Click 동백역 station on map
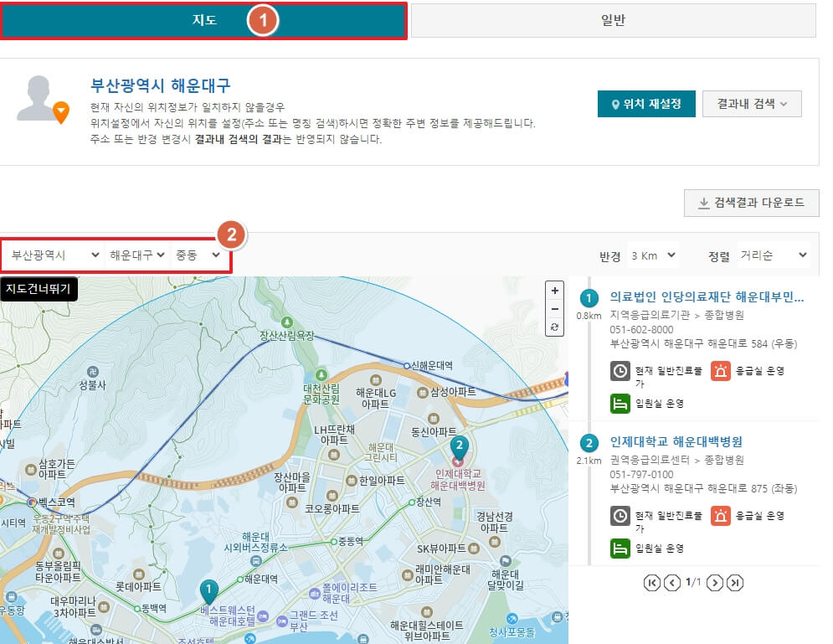The image size is (833, 644). point(151,608)
